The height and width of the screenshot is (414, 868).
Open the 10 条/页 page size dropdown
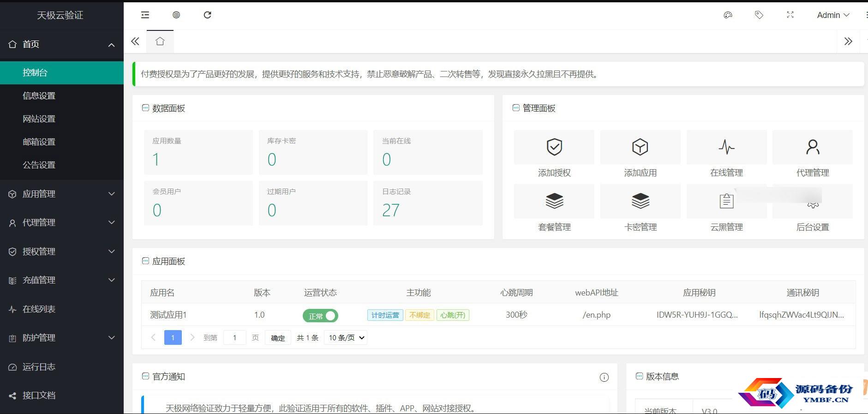(x=346, y=337)
